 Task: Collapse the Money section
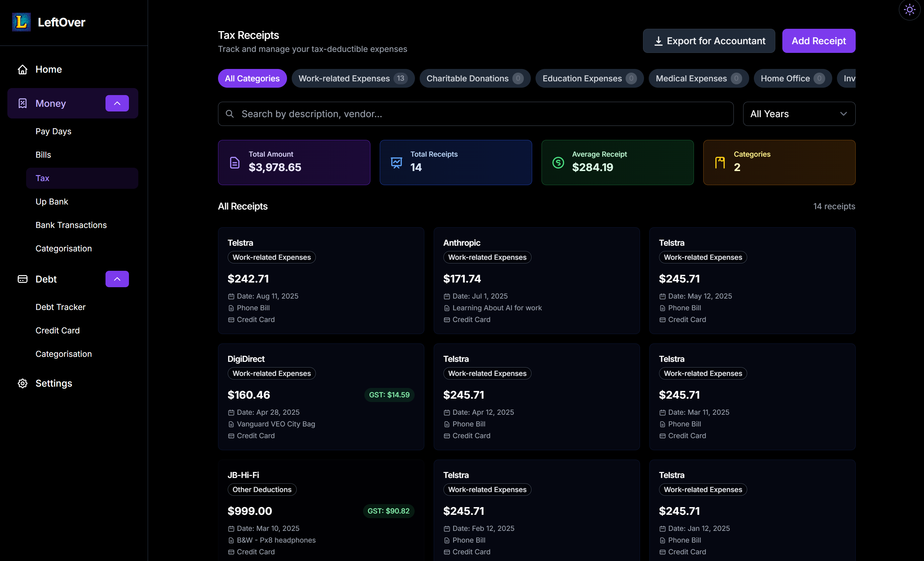(117, 103)
